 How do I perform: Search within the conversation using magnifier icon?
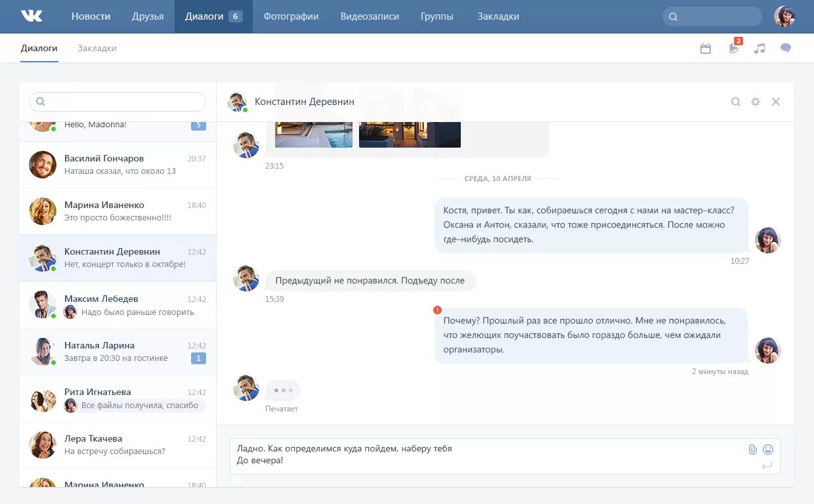(736, 102)
